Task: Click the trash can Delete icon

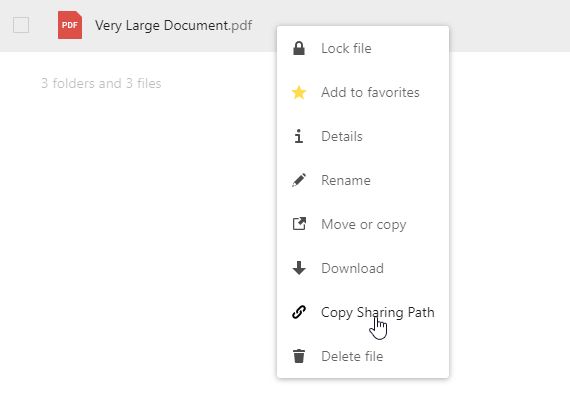Action: [x=299, y=356]
